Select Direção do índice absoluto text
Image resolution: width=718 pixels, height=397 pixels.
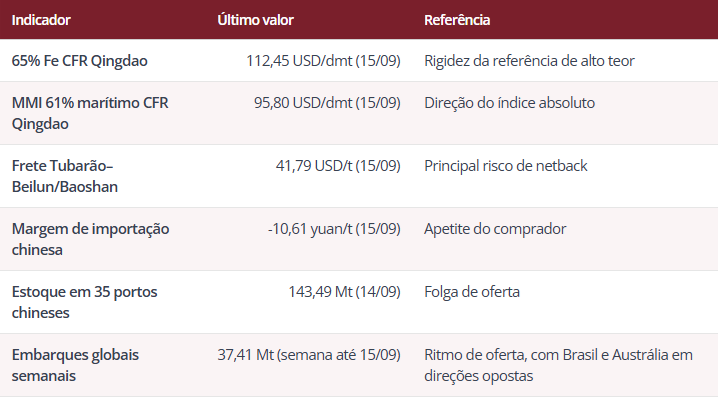coord(510,103)
